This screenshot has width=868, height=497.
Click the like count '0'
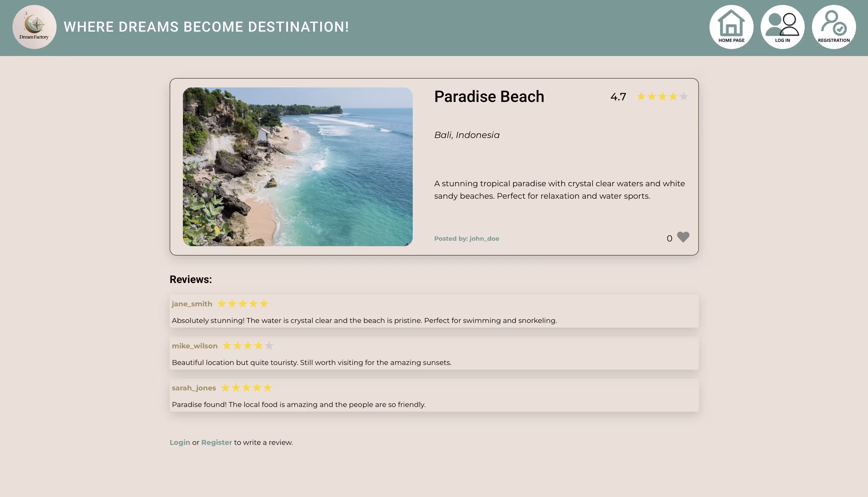669,239
